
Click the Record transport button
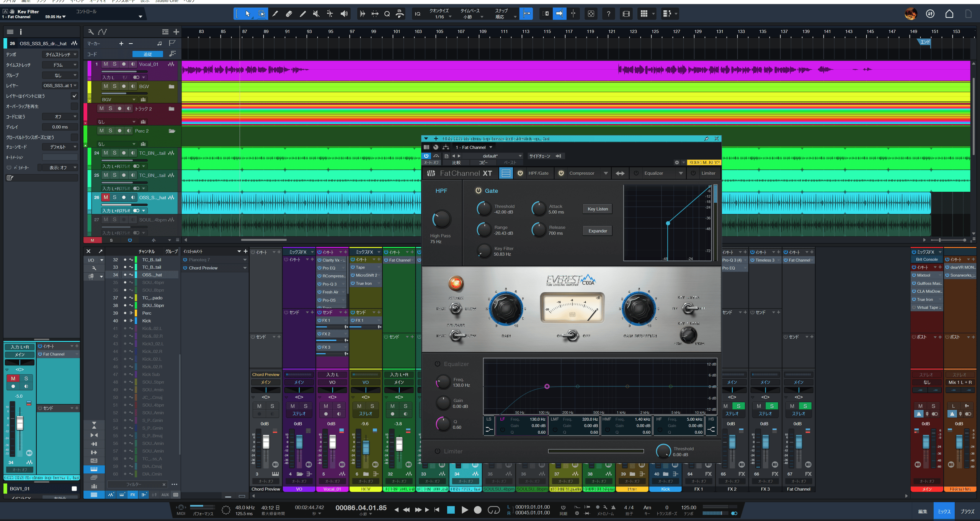tap(478, 510)
